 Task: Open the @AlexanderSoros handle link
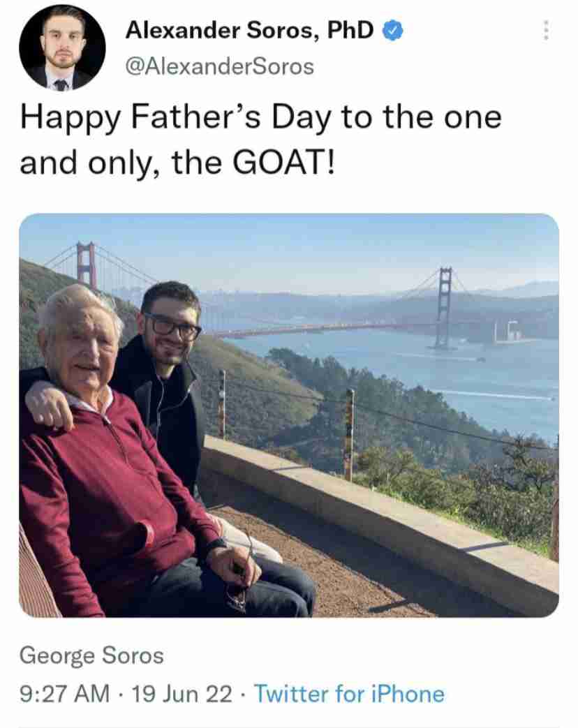[220, 66]
